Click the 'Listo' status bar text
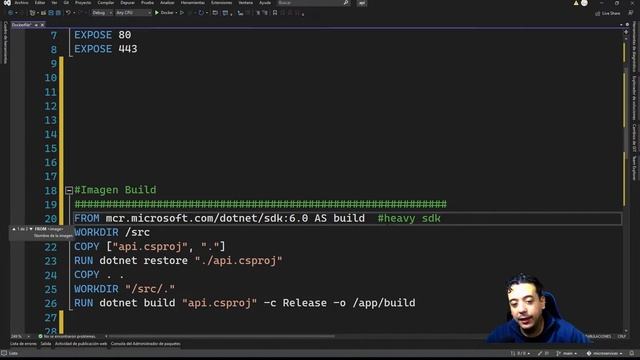Screen dimensions: 640x360 click(13, 353)
